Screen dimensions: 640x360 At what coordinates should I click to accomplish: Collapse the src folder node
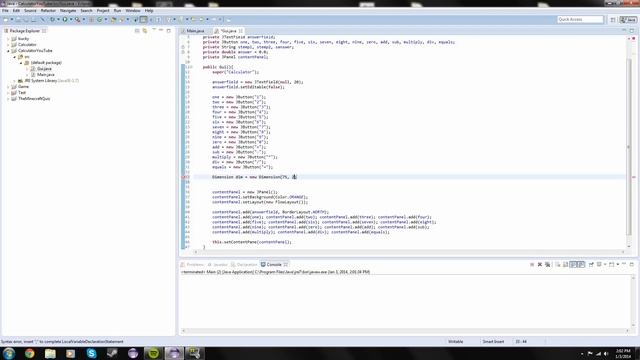tap(15, 57)
